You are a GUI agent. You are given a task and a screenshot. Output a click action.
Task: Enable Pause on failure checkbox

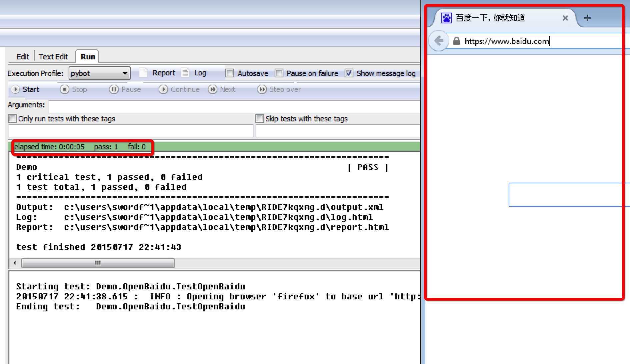[279, 73]
